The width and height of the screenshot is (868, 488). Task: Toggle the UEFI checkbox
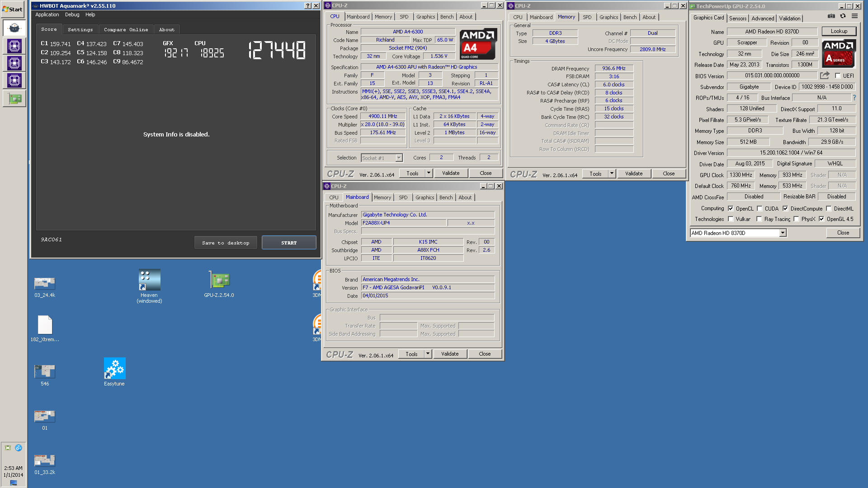tap(838, 76)
